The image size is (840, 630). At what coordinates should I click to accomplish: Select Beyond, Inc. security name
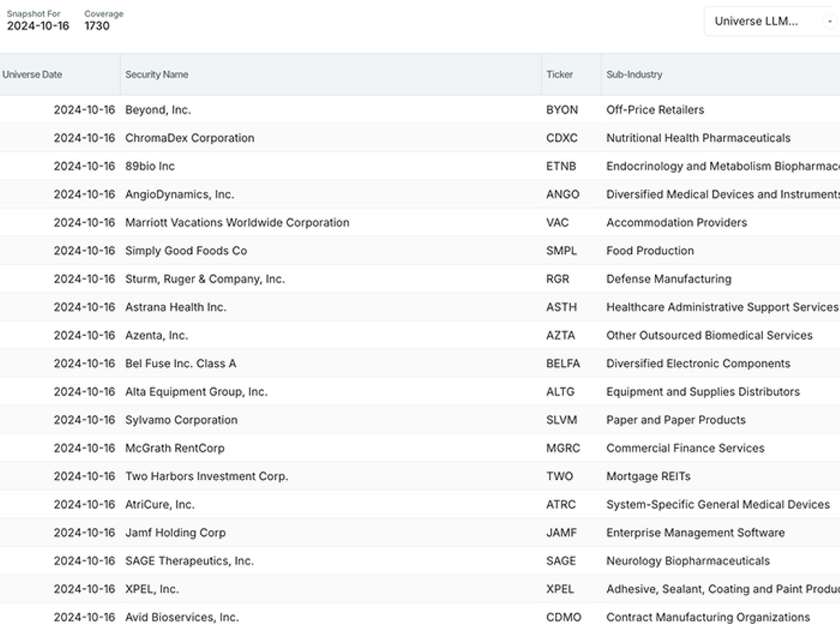[x=158, y=110]
